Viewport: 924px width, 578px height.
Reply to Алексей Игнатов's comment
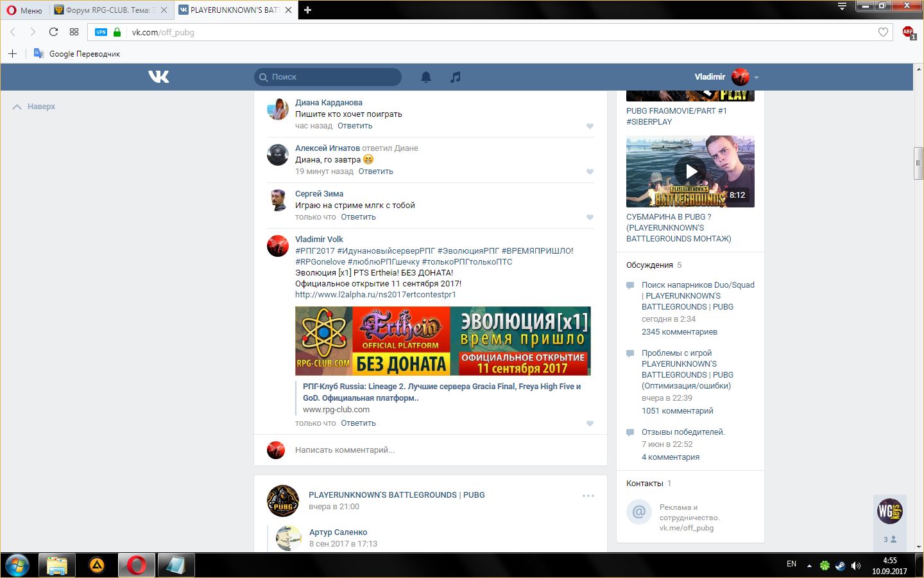(375, 171)
